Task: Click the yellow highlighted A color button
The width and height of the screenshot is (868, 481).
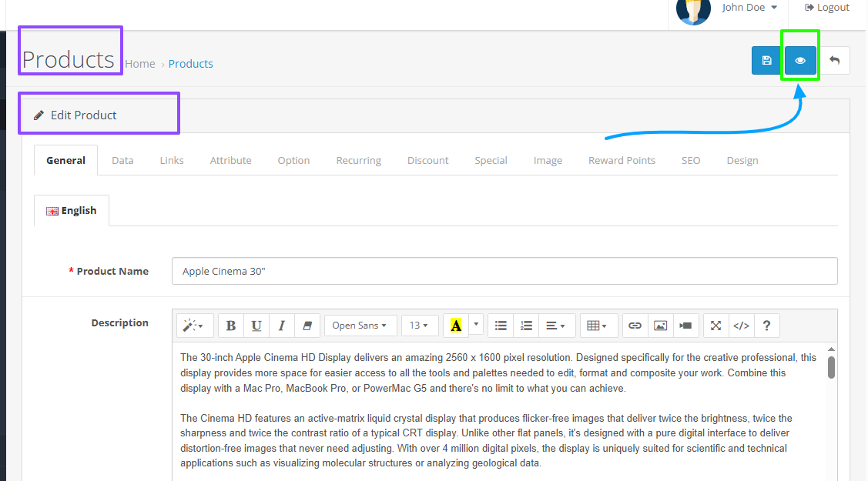Action: click(x=456, y=326)
